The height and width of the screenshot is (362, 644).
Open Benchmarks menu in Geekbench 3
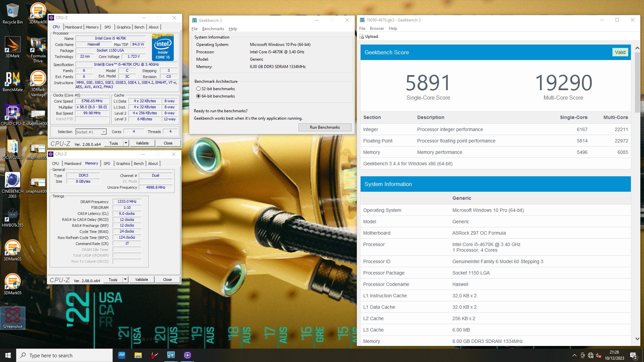click(x=213, y=29)
